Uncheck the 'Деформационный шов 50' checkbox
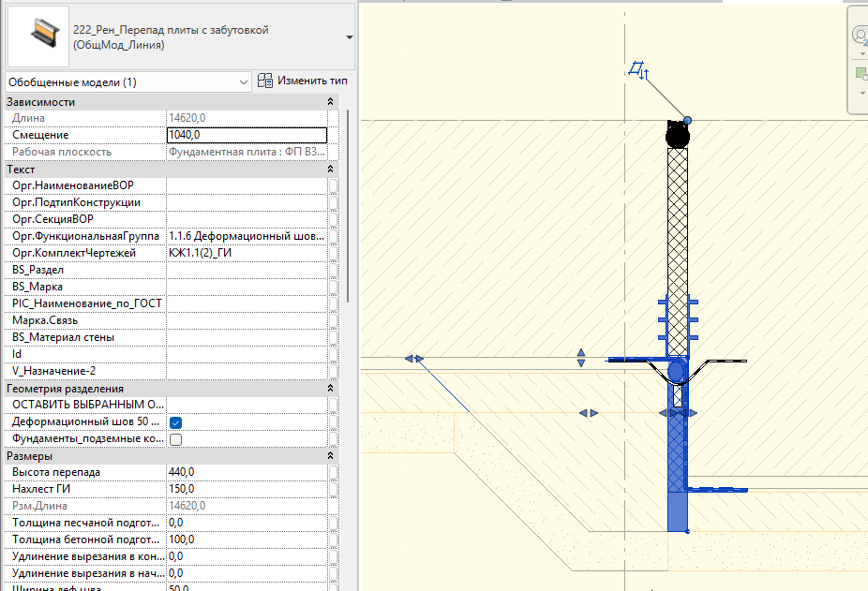 [x=175, y=422]
